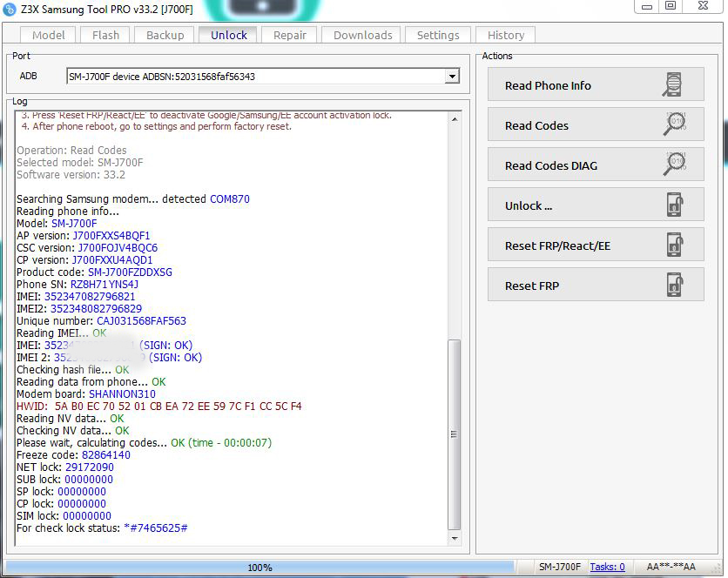Maximize the Z3X Samsung Tool window
This screenshot has width=728, height=578.
670,6
